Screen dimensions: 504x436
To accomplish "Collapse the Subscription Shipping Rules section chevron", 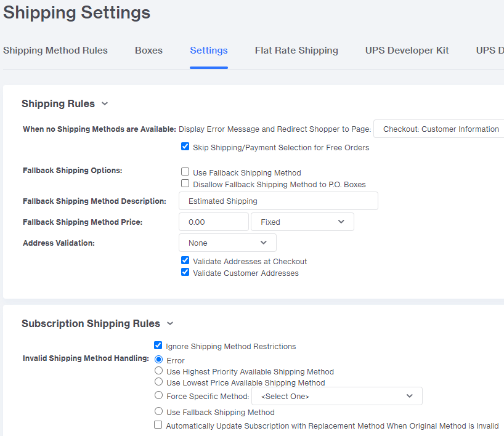I will click(170, 323).
